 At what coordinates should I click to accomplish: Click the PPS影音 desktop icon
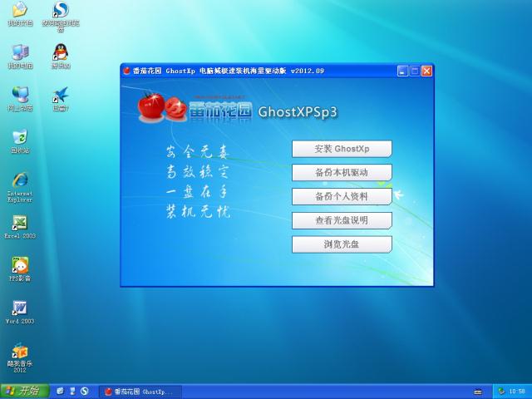(x=20, y=269)
